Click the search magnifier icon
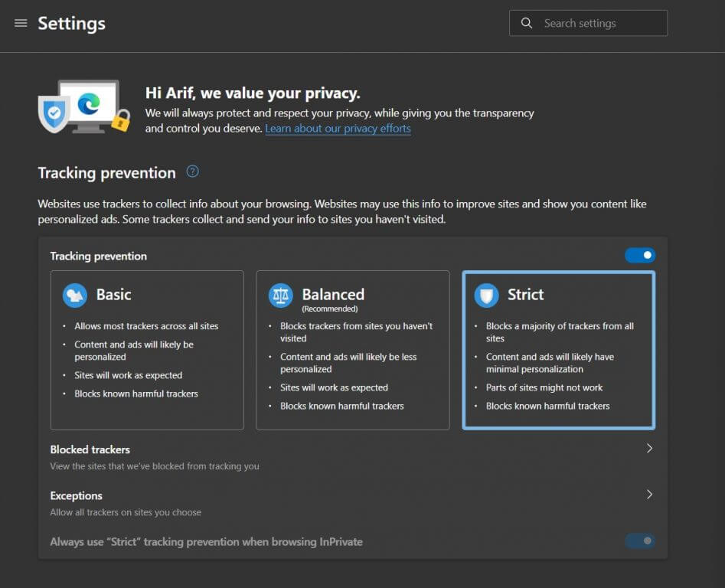The height and width of the screenshot is (588, 725). (526, 23)
